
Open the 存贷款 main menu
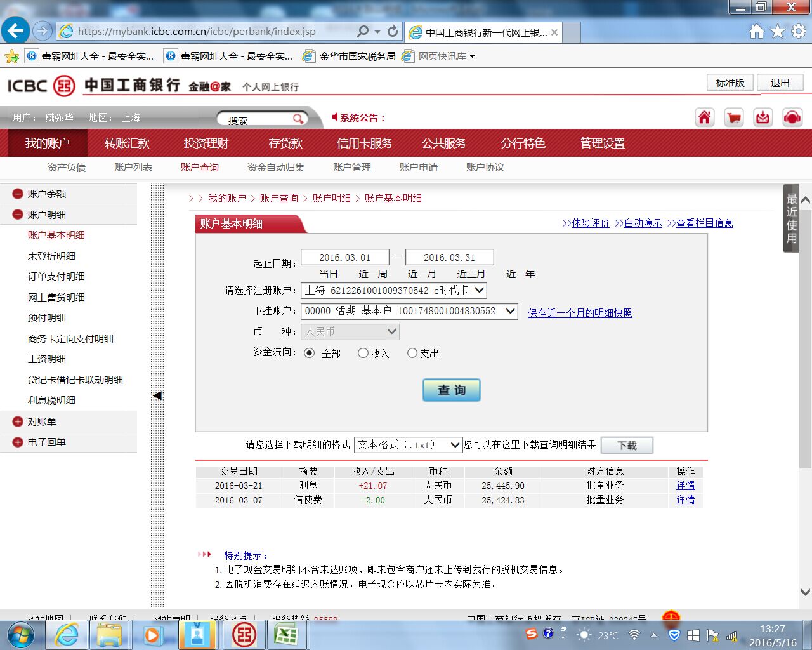coord(285,143)
